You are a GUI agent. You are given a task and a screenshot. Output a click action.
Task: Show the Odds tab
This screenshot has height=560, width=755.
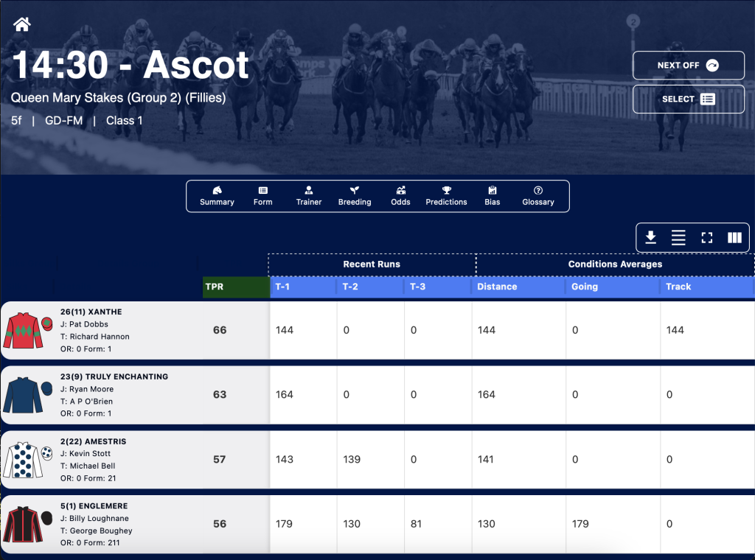[400, 196]
